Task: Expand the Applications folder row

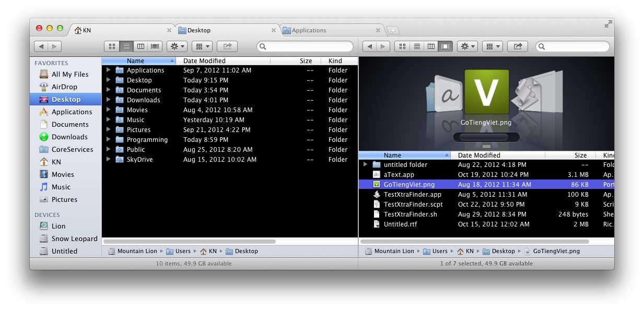Action: [108, 70]
